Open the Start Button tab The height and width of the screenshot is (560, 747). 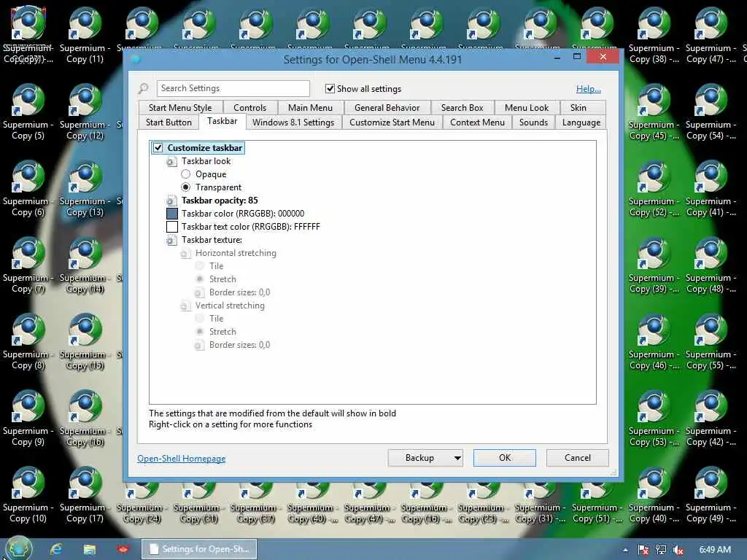pyautogui.click(x=169, y=122)
